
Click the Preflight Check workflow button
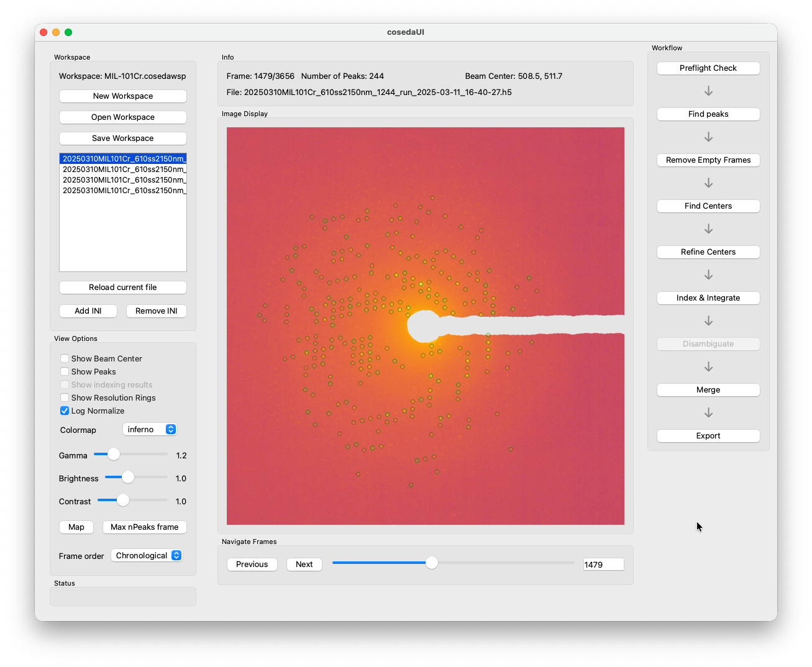(x=708, y=68)
